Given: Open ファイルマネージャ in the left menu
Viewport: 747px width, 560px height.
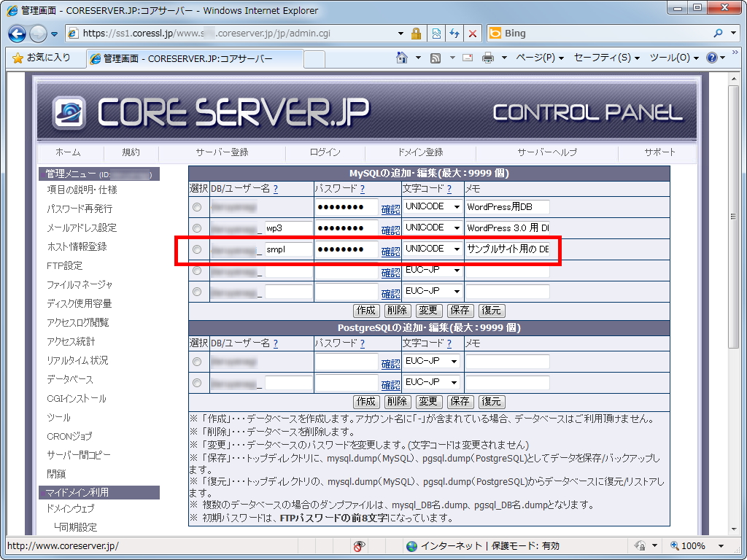Looking at the screenshot, I should 80,285.
